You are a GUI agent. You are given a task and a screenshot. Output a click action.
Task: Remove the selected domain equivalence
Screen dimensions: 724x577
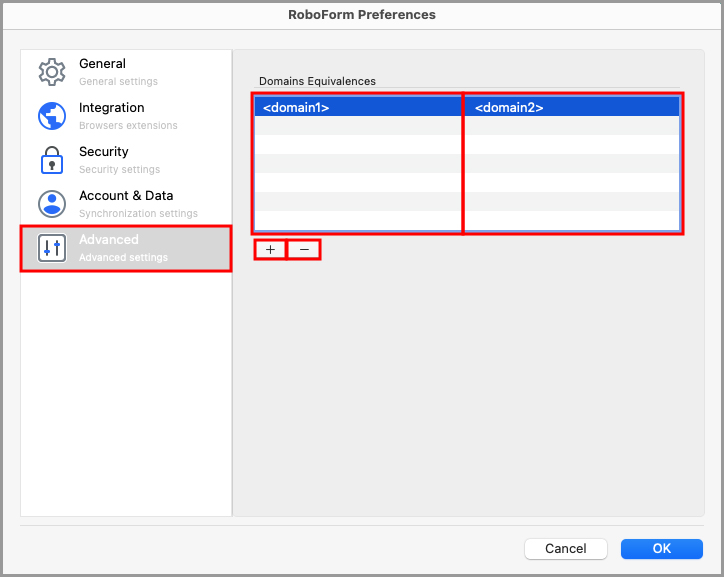pyautogui.click(x=304, y=250)
